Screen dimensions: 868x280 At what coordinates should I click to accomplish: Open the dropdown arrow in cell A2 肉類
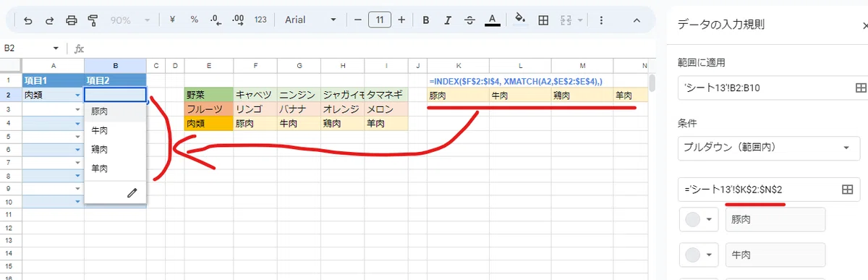[78, 95]
